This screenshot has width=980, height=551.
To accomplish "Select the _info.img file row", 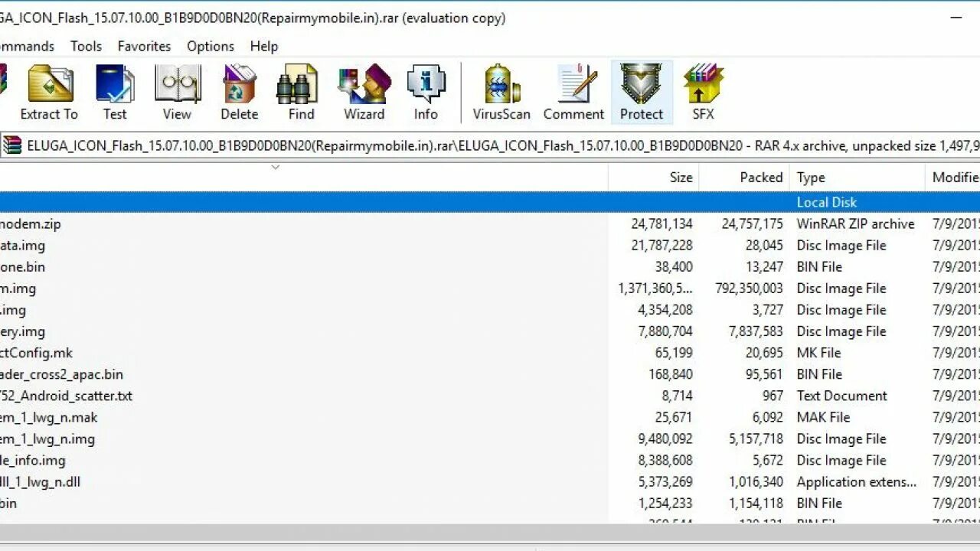I will pyautogui.click(x=490, y=460).
